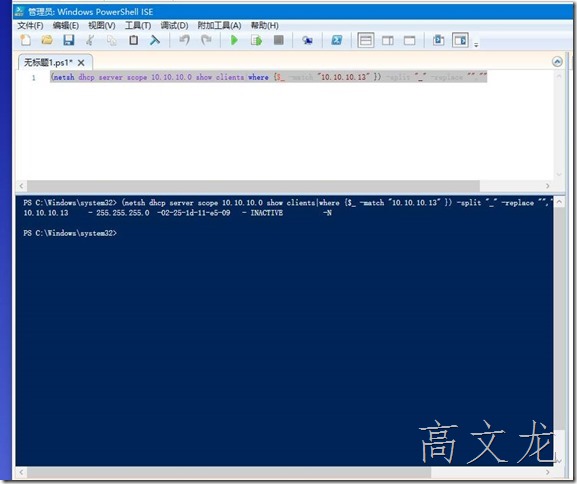The image size is (577, 484).
Task: Click the Paste clipboard icon
Action: click(x=134, y=40)
